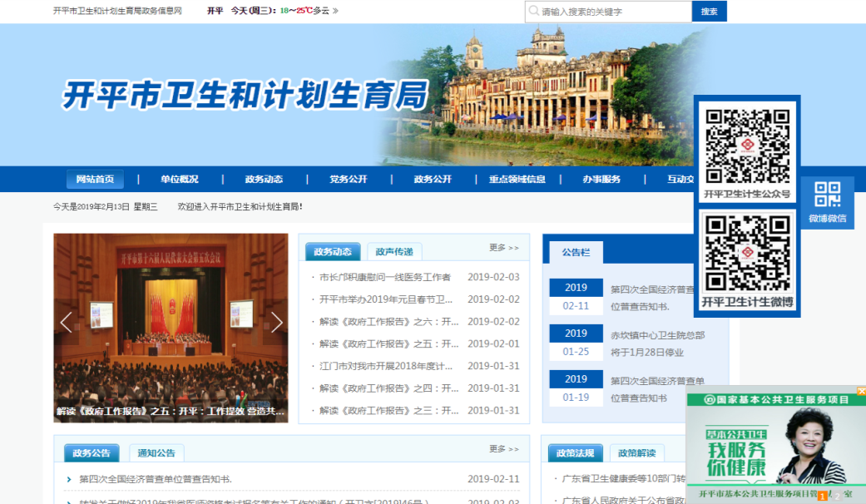Close the floating health service ad
This screenshot has width=866, height=504.
[x=861, y=391]
